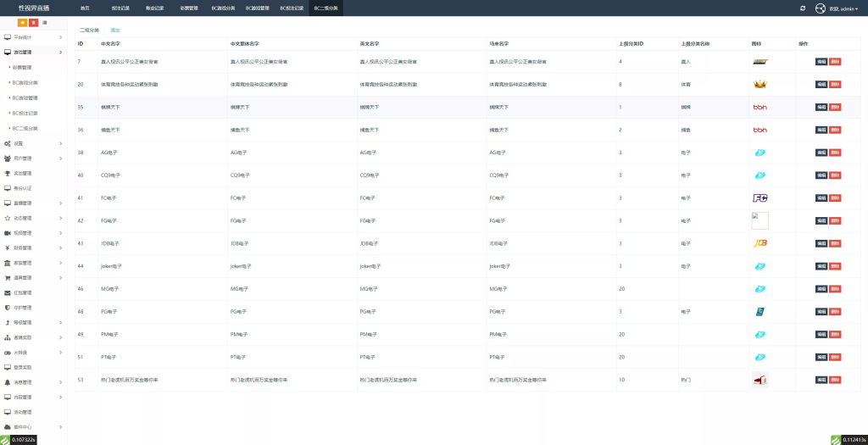Click the edit button for row ID 7
The width and height of the screenshot is (868, 445).
point(821,62)
